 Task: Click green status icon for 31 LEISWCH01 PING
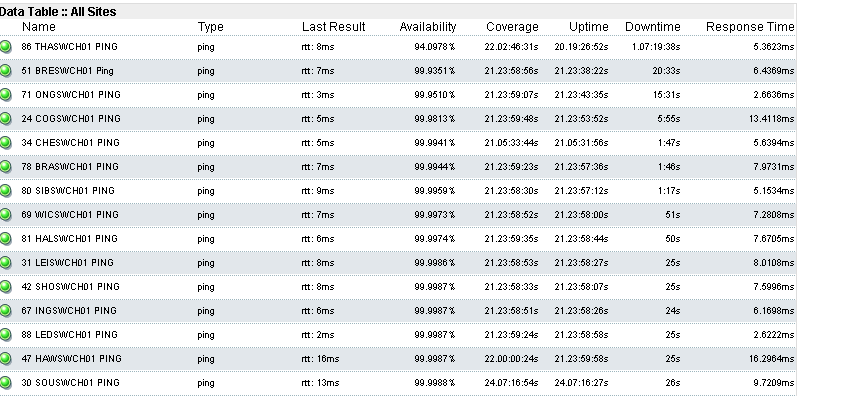pos(5,262)
